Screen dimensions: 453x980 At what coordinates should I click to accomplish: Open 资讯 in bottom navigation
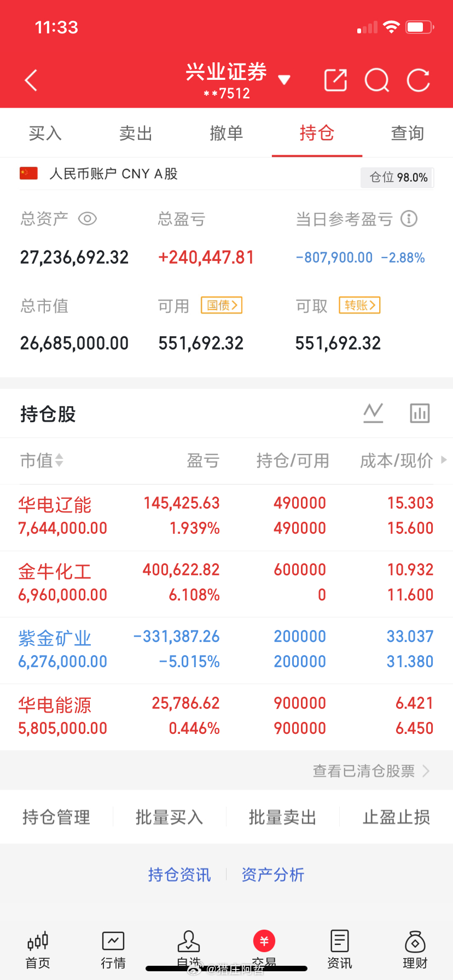340,950
